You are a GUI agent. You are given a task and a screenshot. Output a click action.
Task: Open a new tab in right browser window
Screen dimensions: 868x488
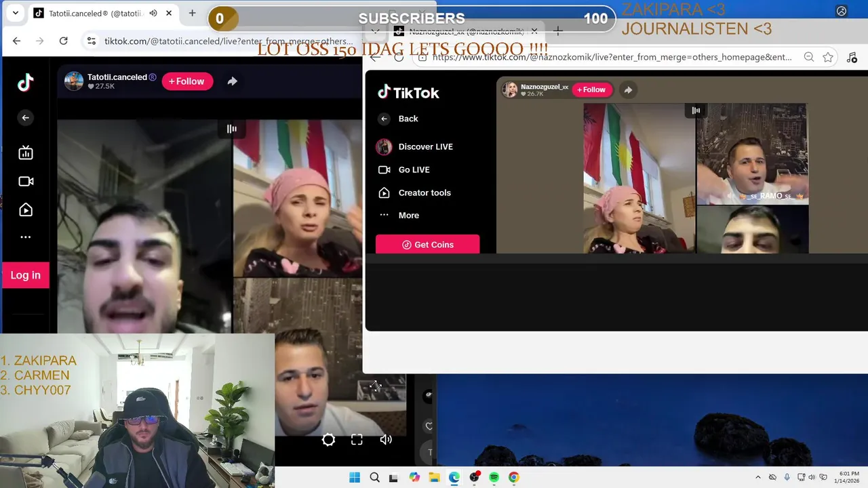tap(558, 31)
